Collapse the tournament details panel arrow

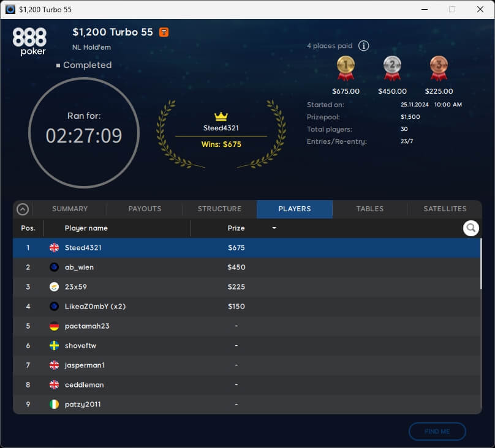click(x=23, y=209)
